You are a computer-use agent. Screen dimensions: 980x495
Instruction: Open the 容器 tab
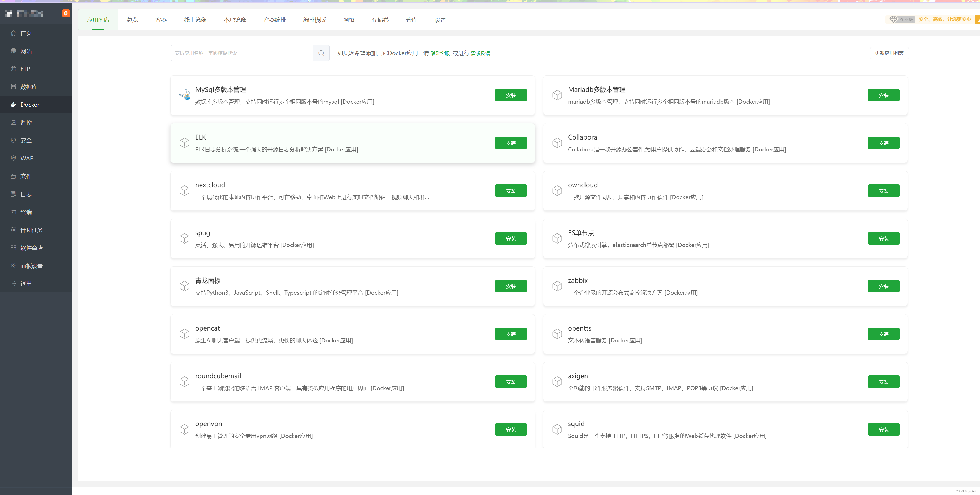161,20
